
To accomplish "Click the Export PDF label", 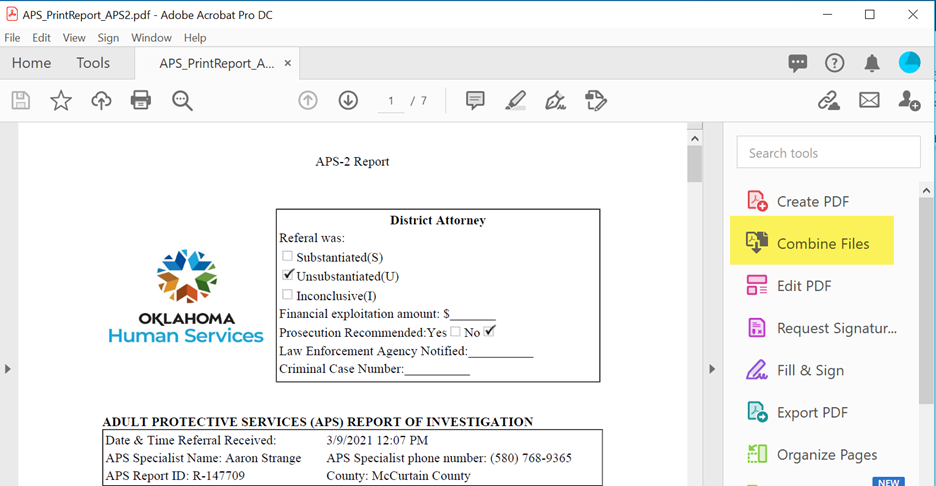I will [812, 412].
